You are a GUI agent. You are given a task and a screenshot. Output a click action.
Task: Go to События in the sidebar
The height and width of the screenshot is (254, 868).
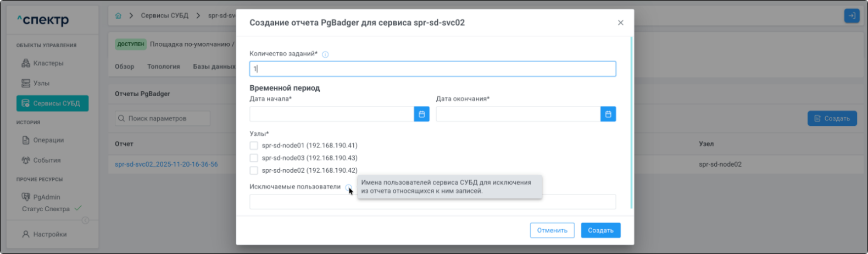[47, 161]
